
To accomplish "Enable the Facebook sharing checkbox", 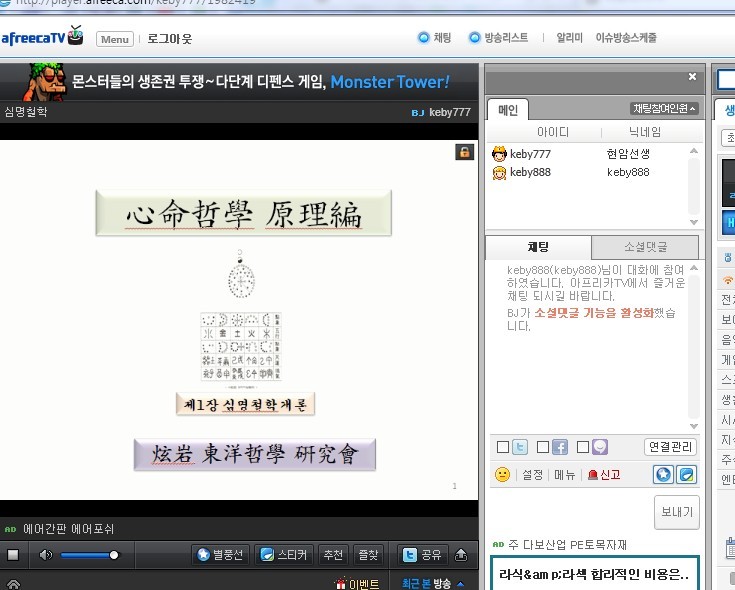I will tap(543, 447).
